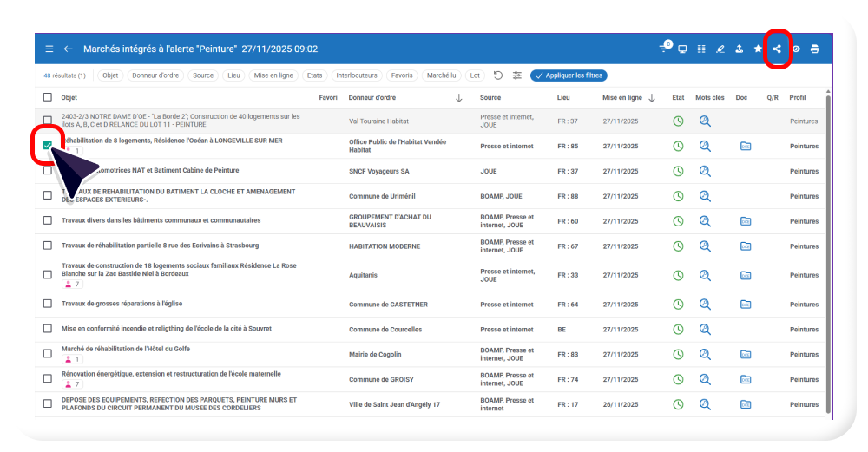The height and width of the screenshot is (452, 868).
Task: Open the Donneur d'ordre filter chip
Action: (x=156, y=75)
